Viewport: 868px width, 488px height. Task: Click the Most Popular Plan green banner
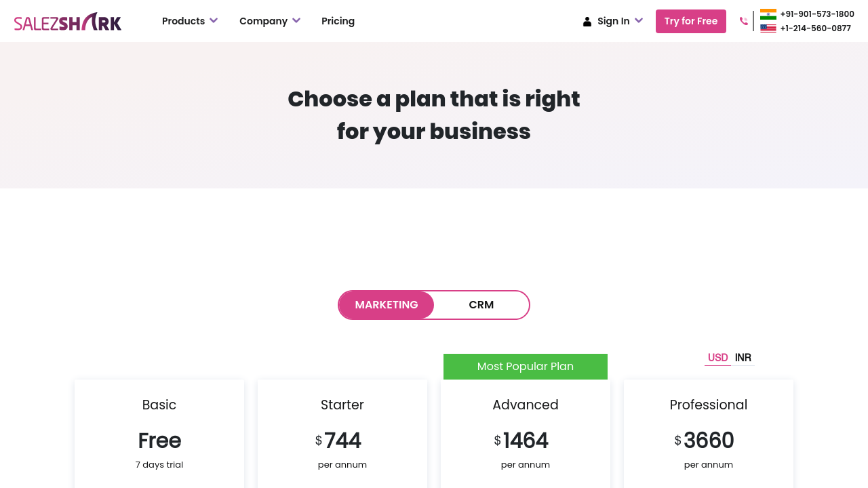pos(526,367)
